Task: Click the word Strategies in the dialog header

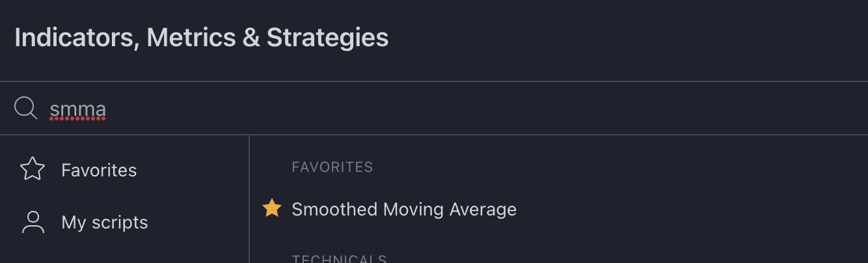Action: [327, 38]
